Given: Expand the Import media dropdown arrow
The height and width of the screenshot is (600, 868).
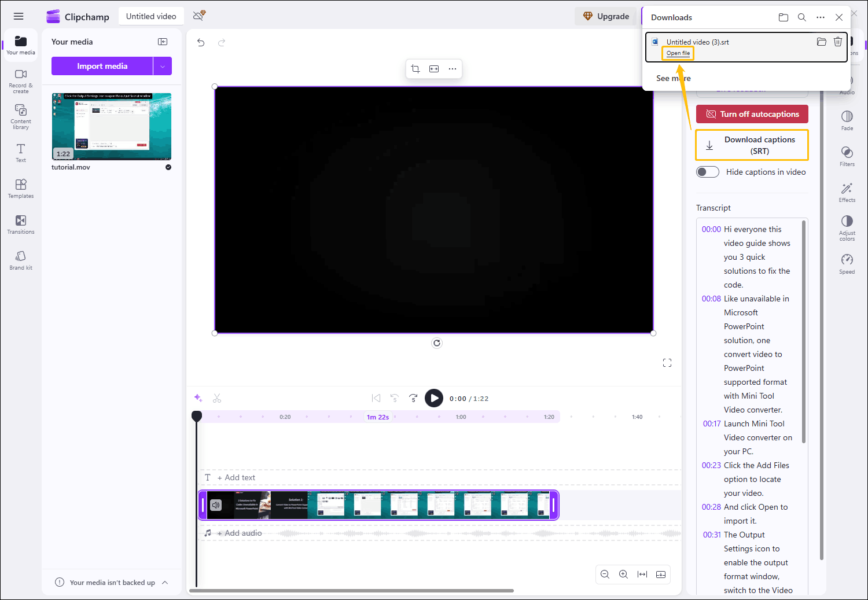Looking at the screenshot, I should pos(163,65).
